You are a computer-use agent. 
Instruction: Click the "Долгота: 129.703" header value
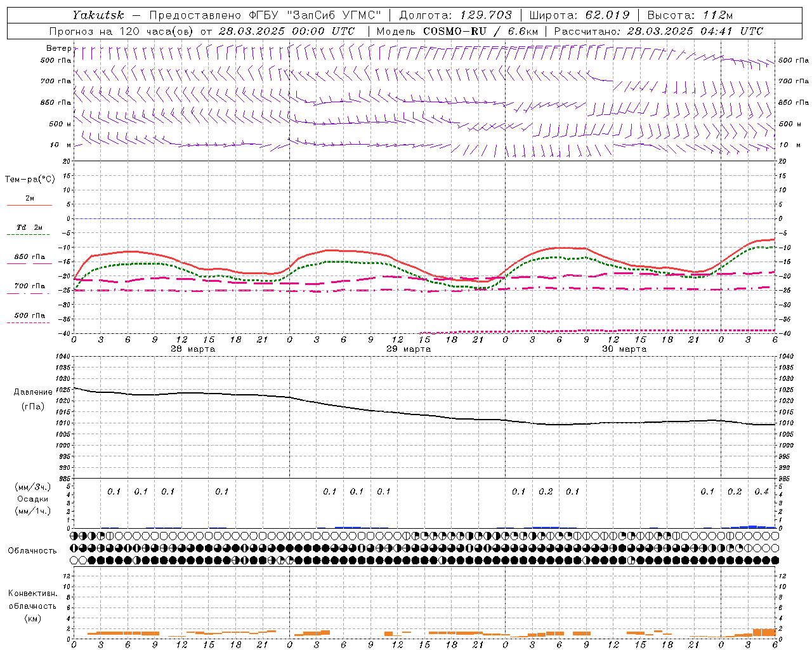(x=455, y=15)
